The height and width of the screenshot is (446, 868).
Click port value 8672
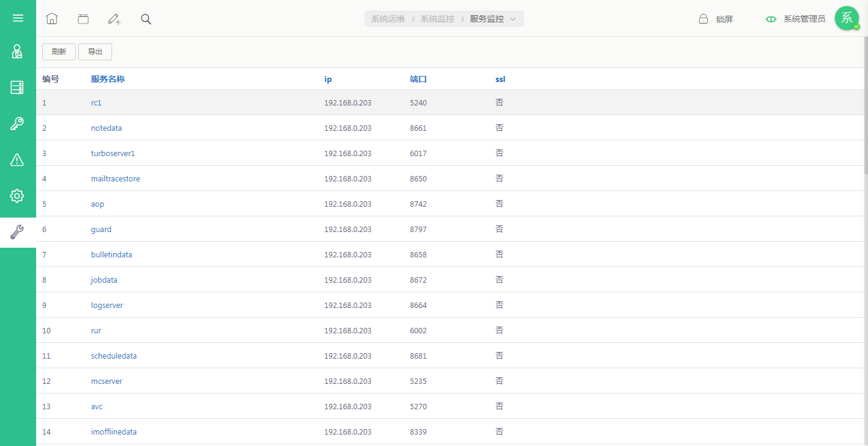pyautogui.click(x=418, y=280)
